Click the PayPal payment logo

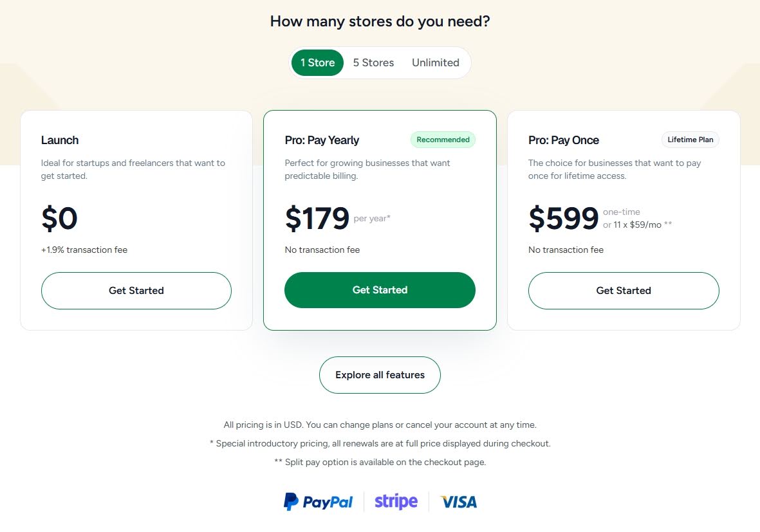[x=318, y=501]
